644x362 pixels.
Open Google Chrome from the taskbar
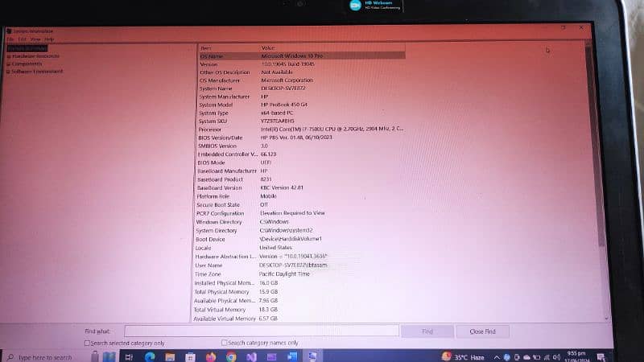click(x=231, y=357)
